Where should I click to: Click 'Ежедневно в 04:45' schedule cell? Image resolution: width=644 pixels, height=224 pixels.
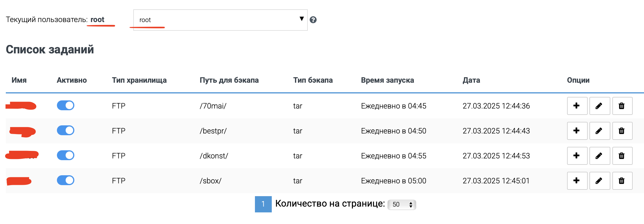[394, 106]
